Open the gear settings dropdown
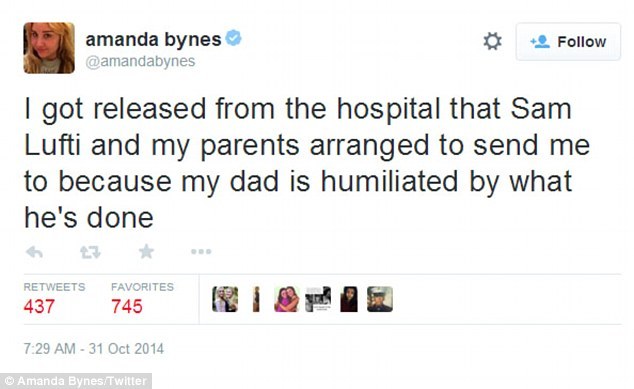 (x=492, y=41)
